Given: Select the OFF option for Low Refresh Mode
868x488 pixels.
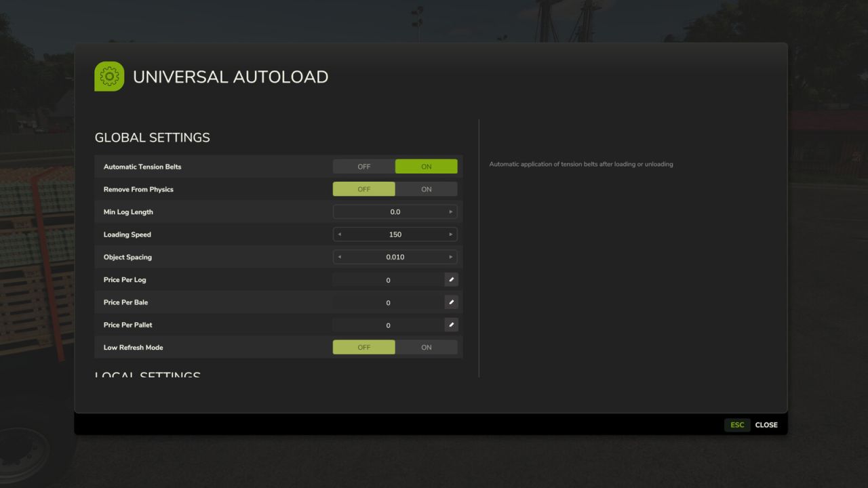Looking at the screenshot, I should coord(363,347).
